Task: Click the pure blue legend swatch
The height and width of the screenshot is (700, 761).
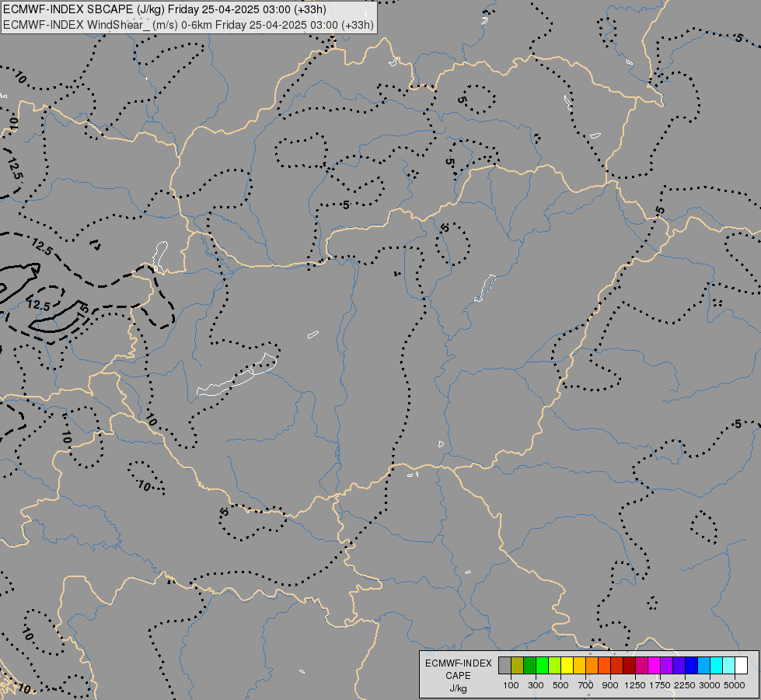Action: pyautogui.click(x=691, y=665)
